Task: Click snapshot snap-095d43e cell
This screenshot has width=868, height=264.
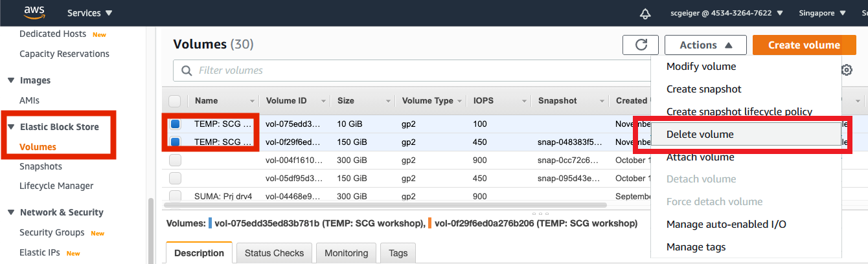Action: tap(570, 178)
